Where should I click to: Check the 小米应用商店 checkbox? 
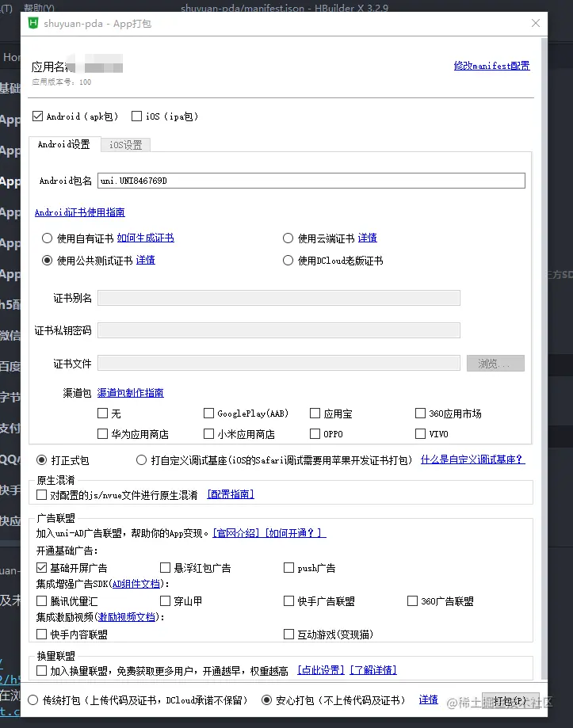pos(208,433)
